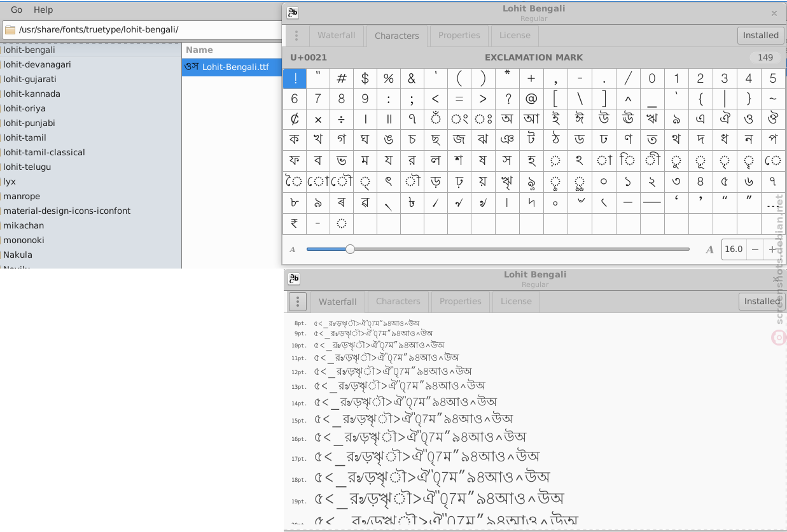Open the Characters tab in the upper window
Viewport: 787px width, 532px height.
[x=396, y=36]
